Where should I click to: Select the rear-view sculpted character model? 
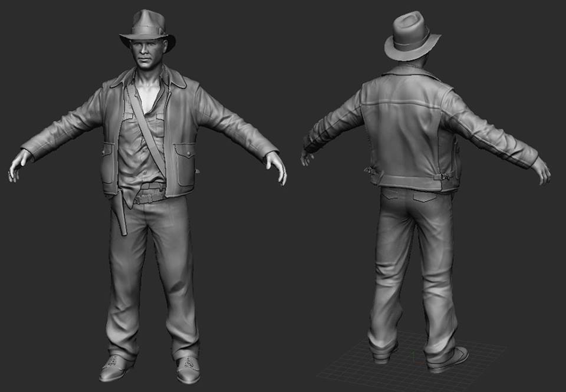426,192
